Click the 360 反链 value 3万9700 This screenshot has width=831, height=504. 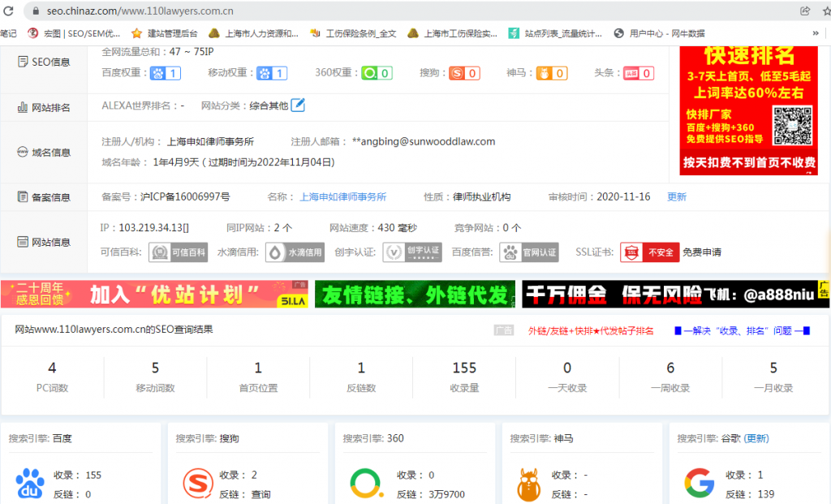click(447, 494)
